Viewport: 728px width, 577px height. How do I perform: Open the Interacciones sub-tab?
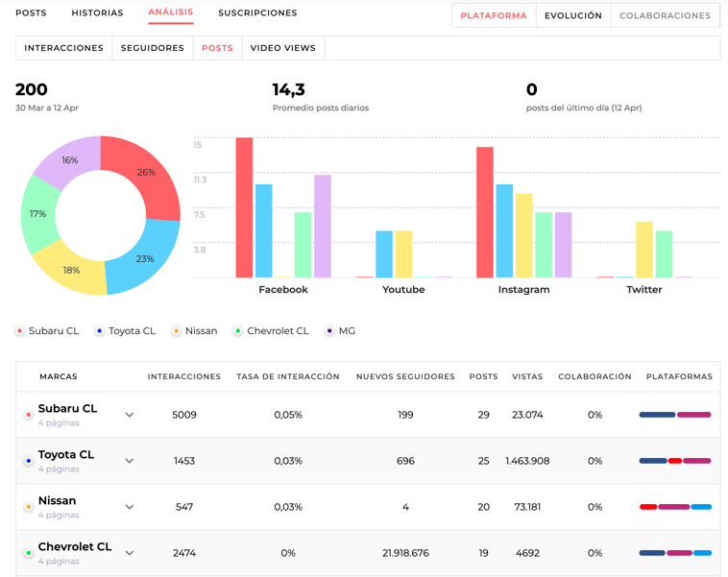pos(64,48)
